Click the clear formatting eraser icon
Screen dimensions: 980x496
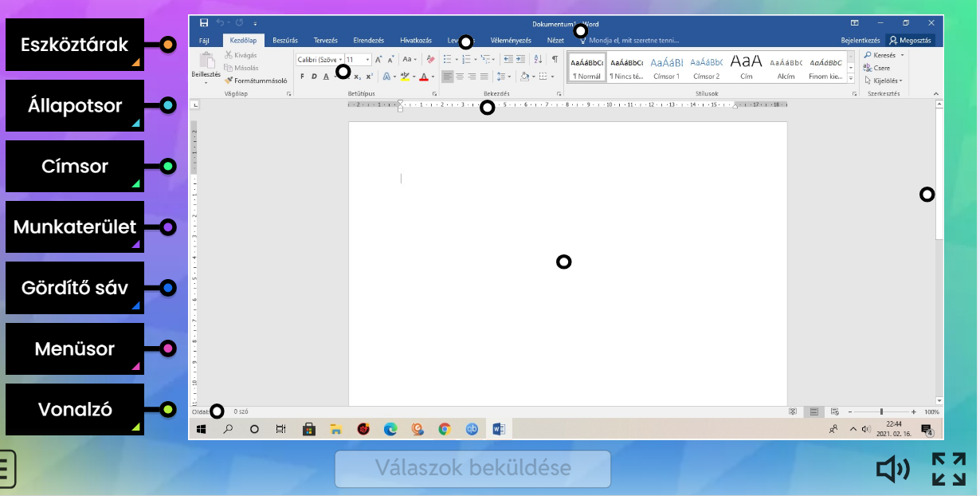coord(430,59)
